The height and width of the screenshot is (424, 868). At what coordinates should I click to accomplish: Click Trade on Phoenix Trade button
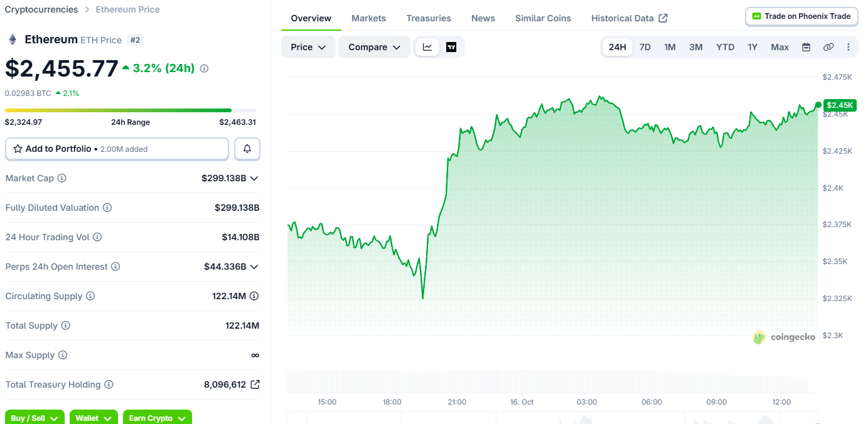[x=801, y=16]
